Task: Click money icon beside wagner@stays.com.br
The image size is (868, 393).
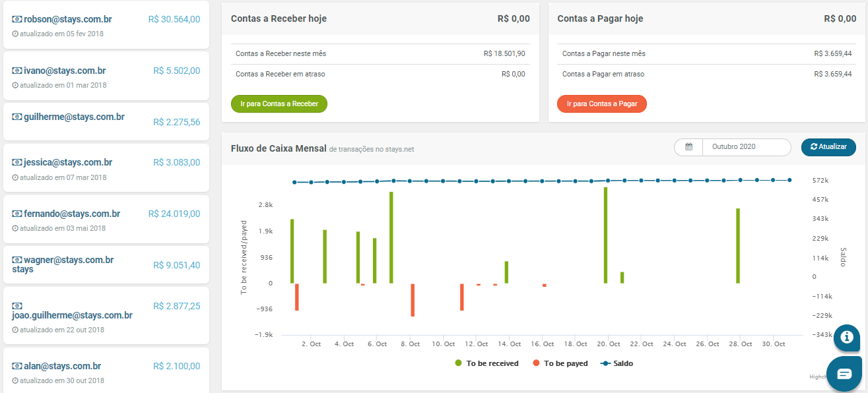Action: coord(17,260)
